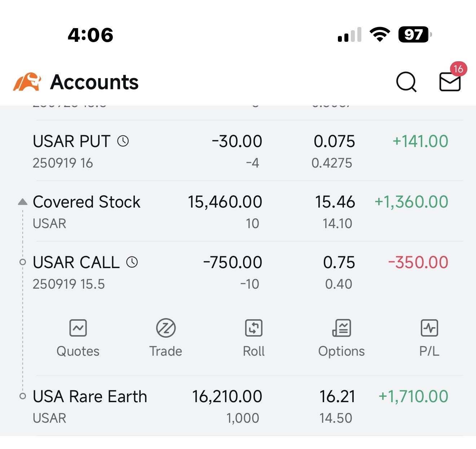The width and height of the screenshot is (476, 449).
Task: Select the USAR CALL node circle
Action: click(x=23, y=262)
